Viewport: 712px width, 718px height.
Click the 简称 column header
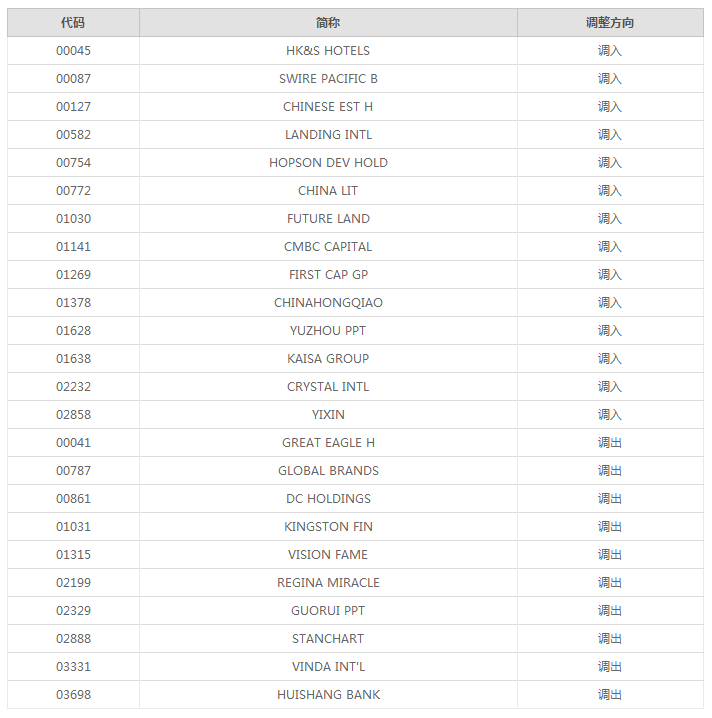[328, 23]
